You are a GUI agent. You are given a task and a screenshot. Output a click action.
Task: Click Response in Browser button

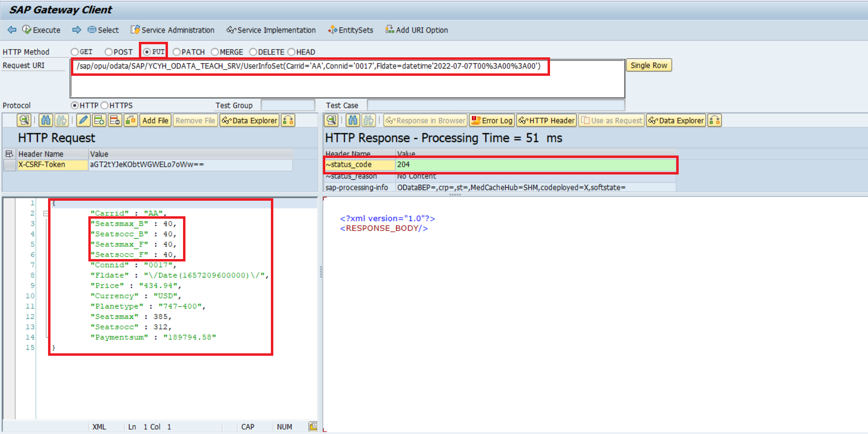(x=425, y=121)
